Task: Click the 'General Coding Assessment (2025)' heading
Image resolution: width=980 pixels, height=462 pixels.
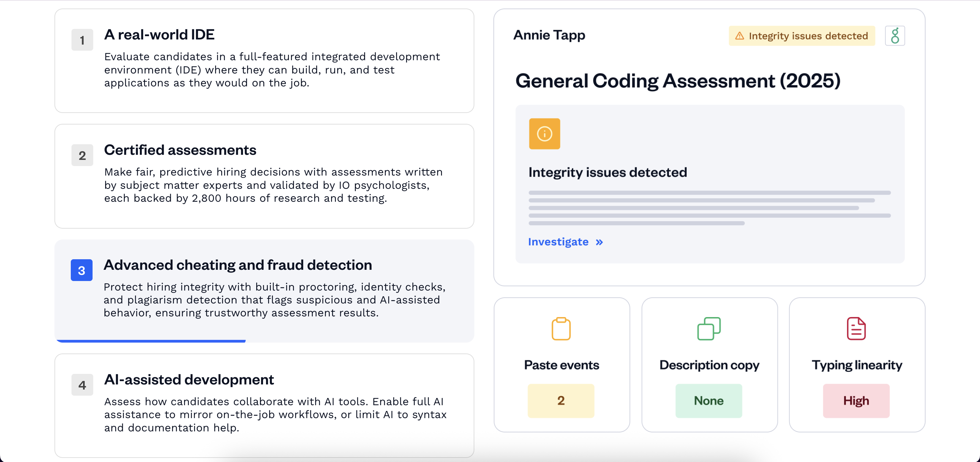Action: click(677, 81)
